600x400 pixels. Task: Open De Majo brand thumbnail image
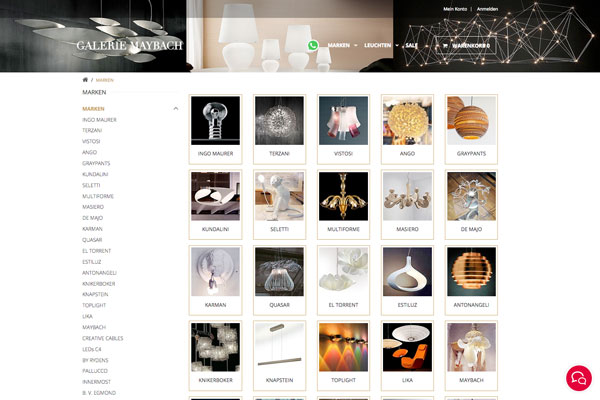tap(471, 196)
